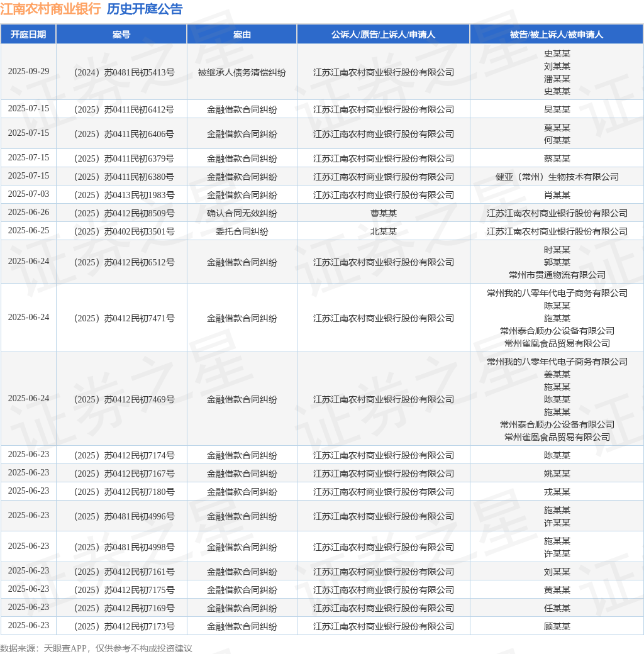Image resolution: width=644 pixels, height=654 pixels.
Task: Select case number (2025)苏0412民初6512号
Action: [125, 263]
